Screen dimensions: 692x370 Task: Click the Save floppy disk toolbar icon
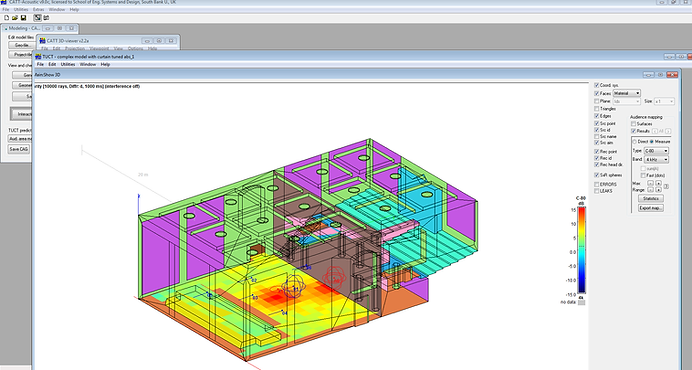[x=23, y=18]
